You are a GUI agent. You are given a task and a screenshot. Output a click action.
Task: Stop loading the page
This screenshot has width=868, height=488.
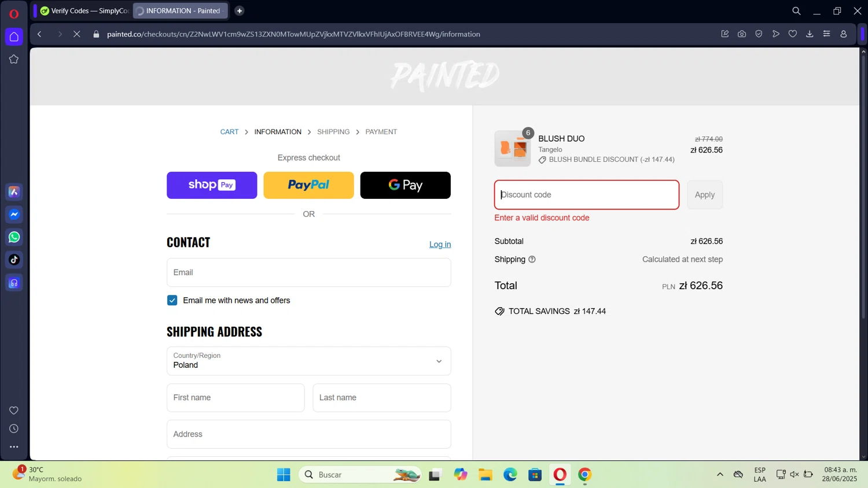[76, 34]
